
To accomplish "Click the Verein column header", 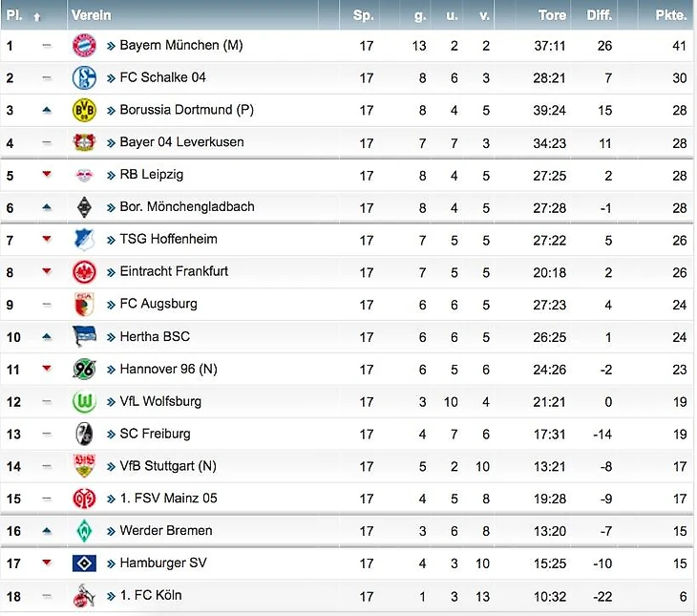I will (x=91, y=15).
